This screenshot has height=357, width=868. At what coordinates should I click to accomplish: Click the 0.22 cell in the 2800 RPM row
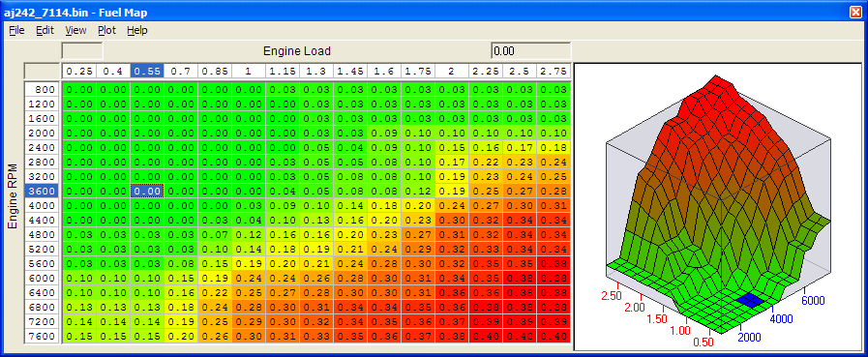pyautogui.click(x=486, y=162)
